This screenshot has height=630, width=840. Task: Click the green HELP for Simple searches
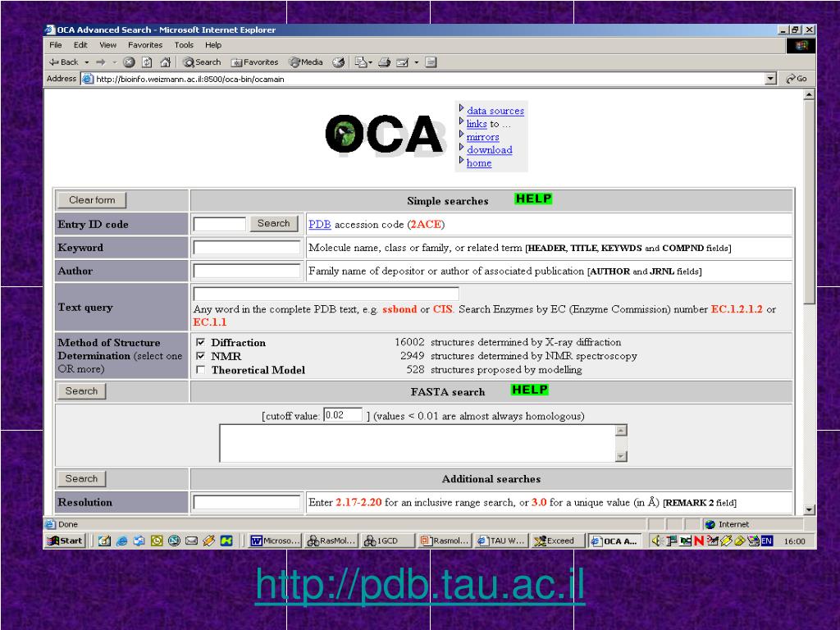coord(533,199)
